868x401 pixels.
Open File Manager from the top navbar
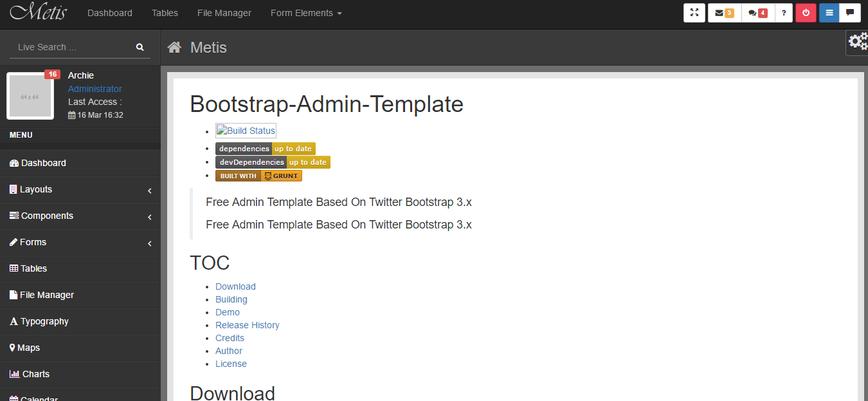(x=224, y=13)
